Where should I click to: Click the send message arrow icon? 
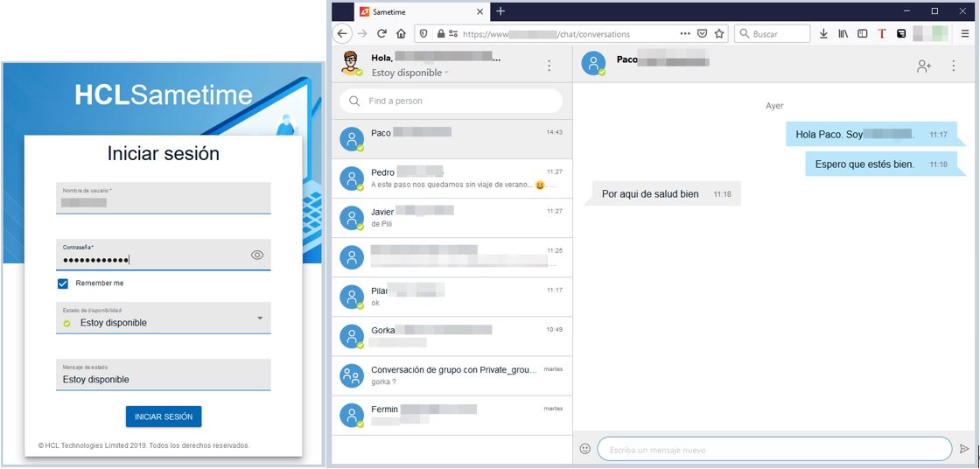coord(964,449)
